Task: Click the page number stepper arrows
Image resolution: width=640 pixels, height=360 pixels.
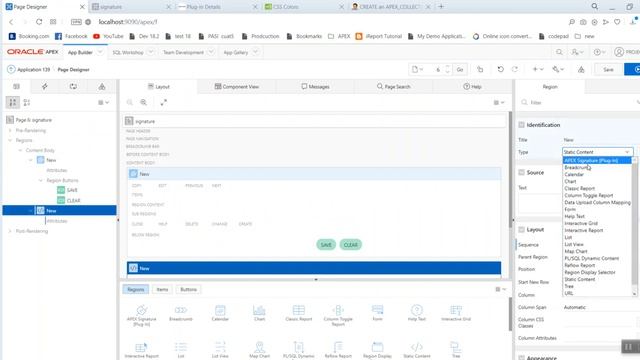Action: point(447,69)
